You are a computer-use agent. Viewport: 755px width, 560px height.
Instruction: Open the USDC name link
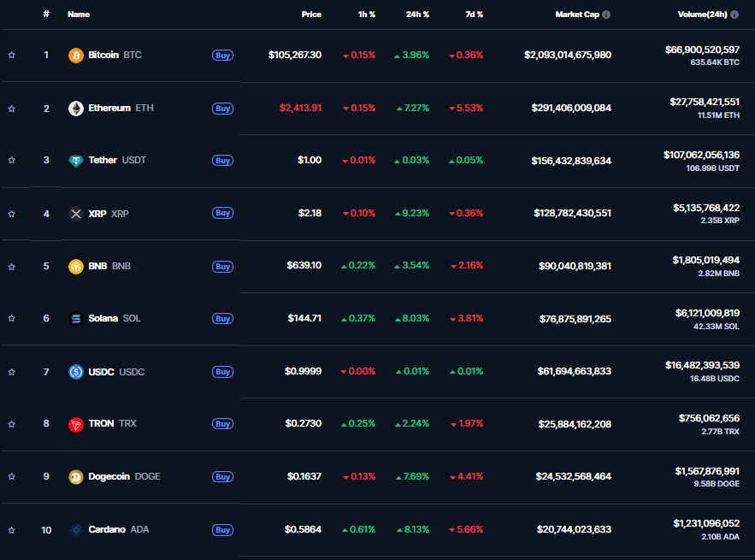(x=116, y=372)
